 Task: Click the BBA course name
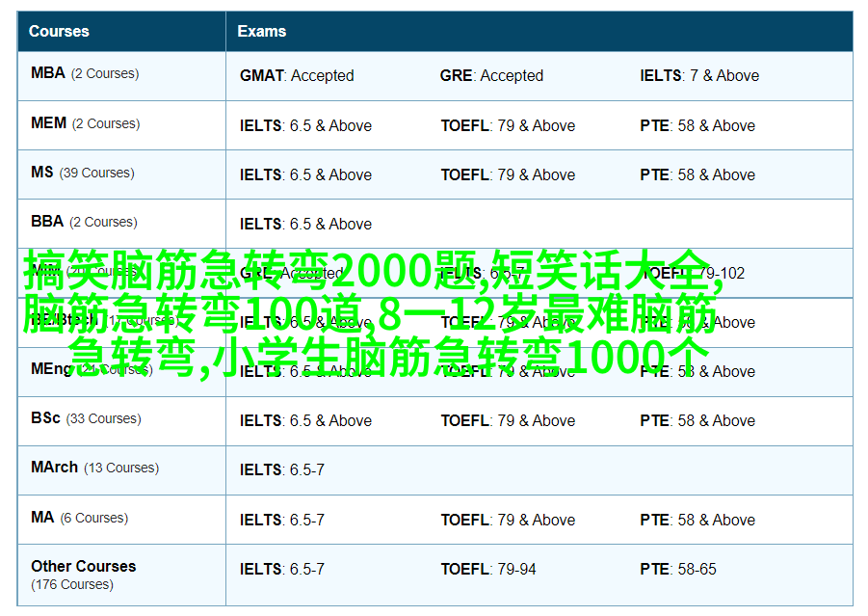tap(47, 222)
